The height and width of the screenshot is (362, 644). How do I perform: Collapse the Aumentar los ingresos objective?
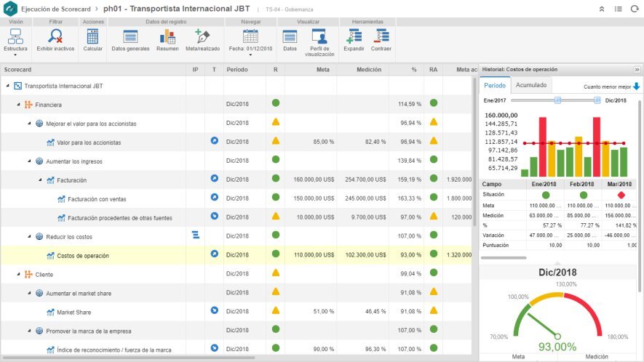[29, 161]
